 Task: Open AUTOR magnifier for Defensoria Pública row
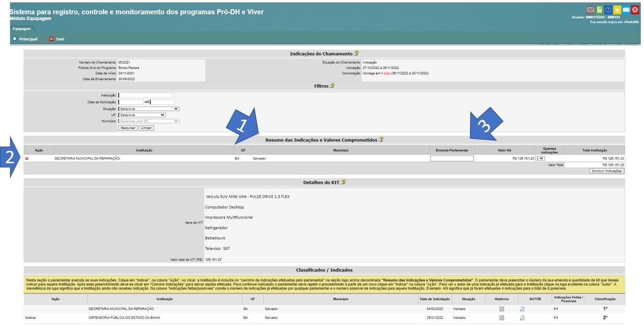coord(522,318)
